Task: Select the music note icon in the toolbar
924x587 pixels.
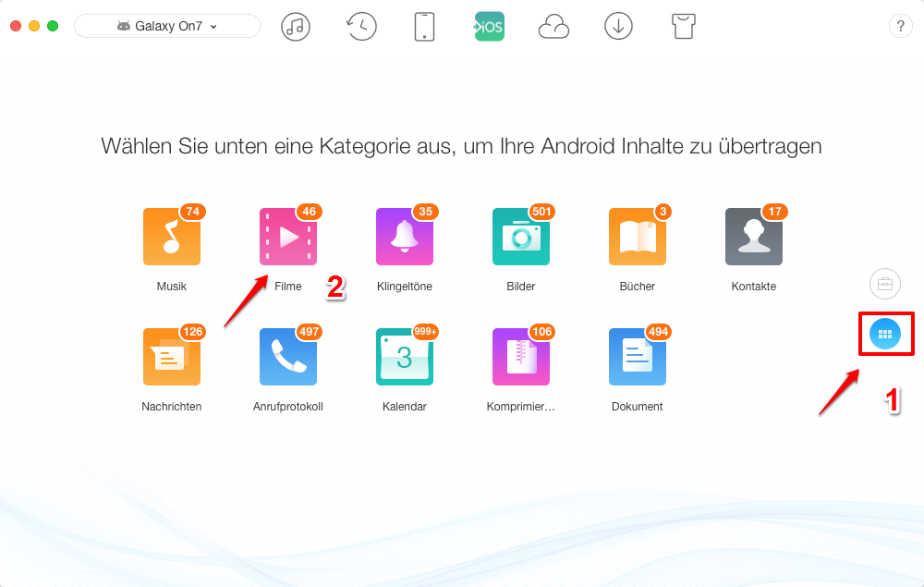Action: click(x=296, y=26)
